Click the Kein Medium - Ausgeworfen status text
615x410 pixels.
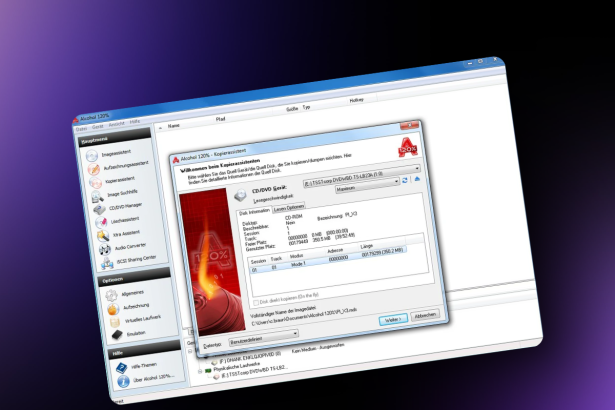pos(318,348)
